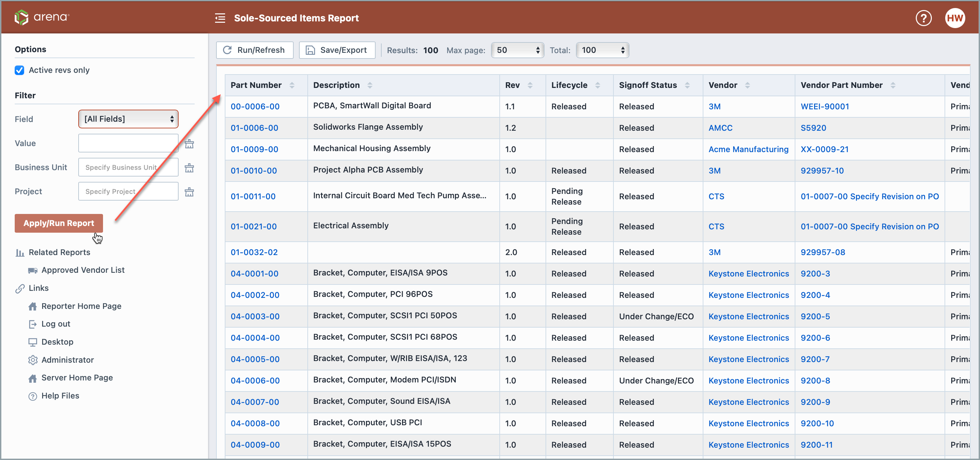Click the Business Unit input field
The image size is (980, 460).
tap(128, 167)
